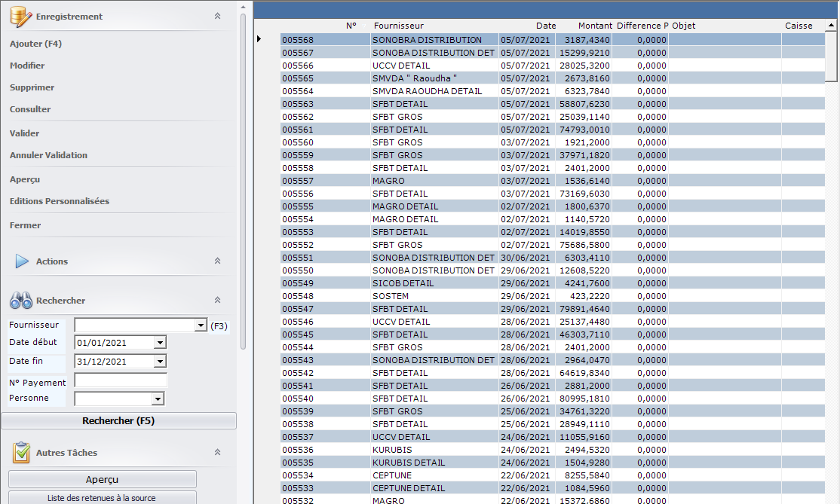
Task: Click Ajouter (F4) to add a record
Action: pyautogui.click(x=35, y=44)
